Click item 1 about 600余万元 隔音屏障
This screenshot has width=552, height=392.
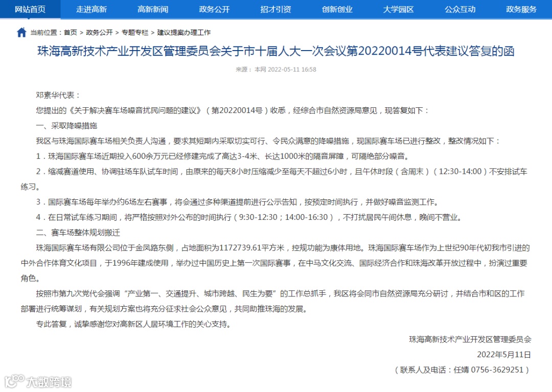222,156
